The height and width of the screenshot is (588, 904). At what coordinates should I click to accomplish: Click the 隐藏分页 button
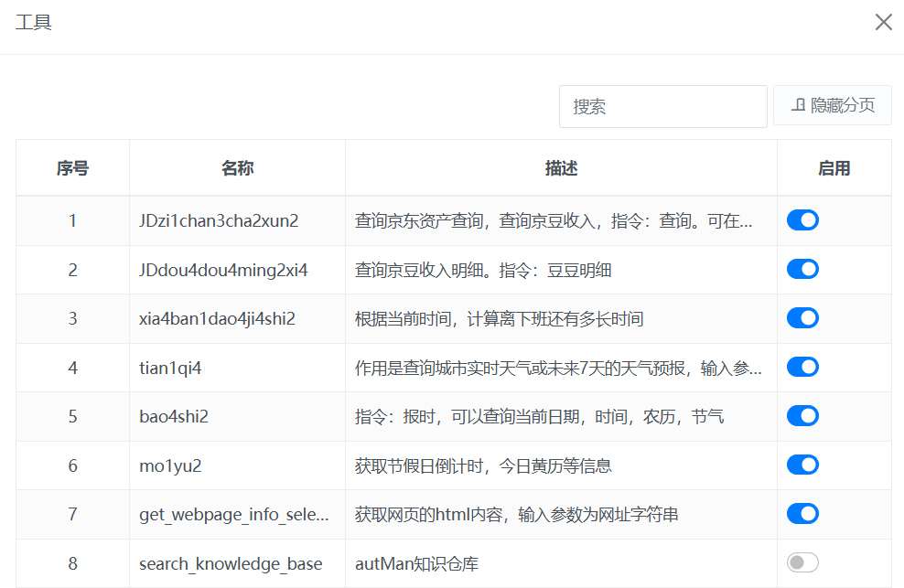833,106
